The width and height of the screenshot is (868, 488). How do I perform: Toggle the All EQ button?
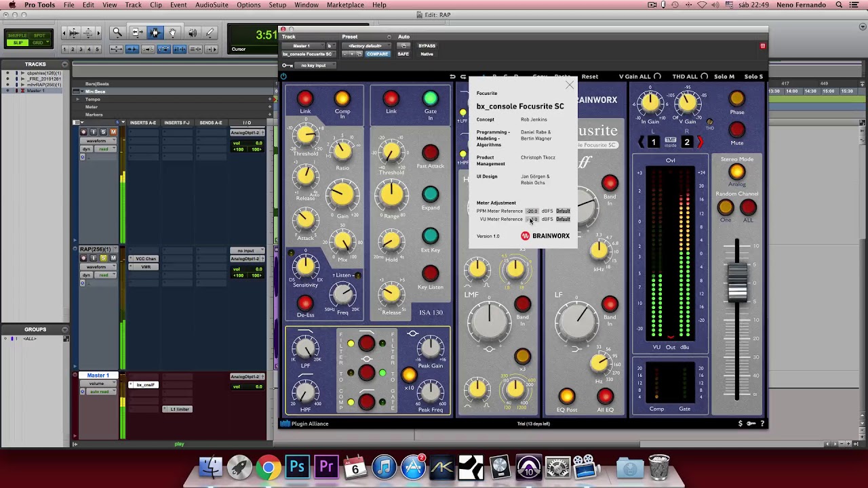(605, 396)
